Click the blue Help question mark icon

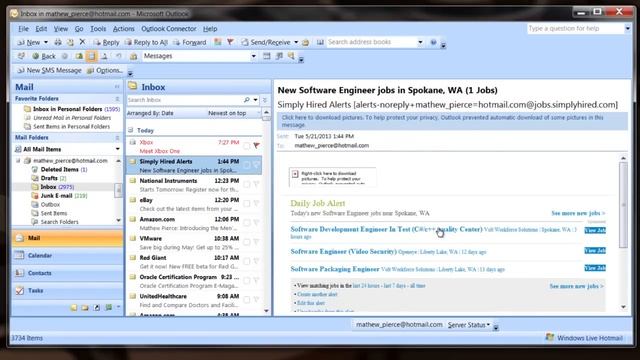coord(433,42)
